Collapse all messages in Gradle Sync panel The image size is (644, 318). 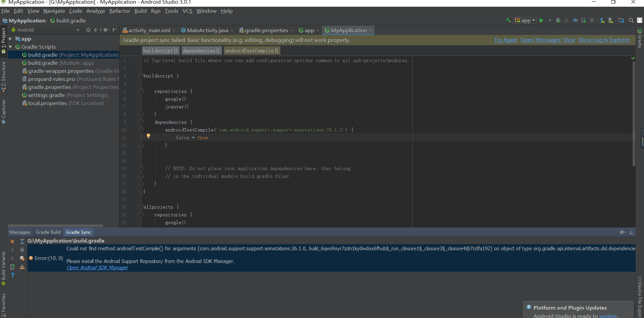(x=22, y=250)
